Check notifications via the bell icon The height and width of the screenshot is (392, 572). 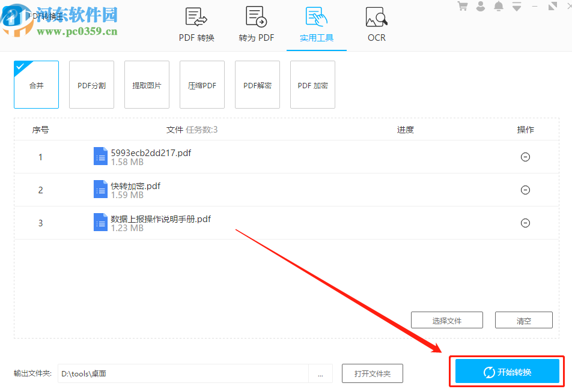(498, 6)
